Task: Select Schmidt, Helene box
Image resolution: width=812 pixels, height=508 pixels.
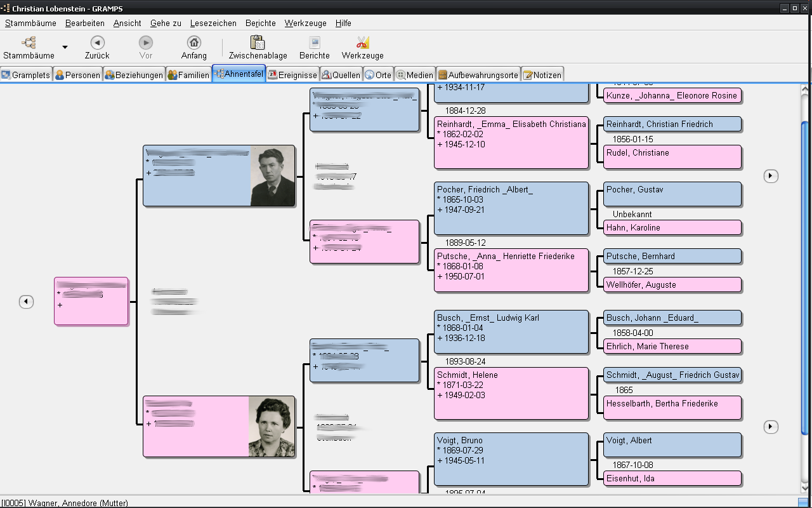Action: point(511,393)
